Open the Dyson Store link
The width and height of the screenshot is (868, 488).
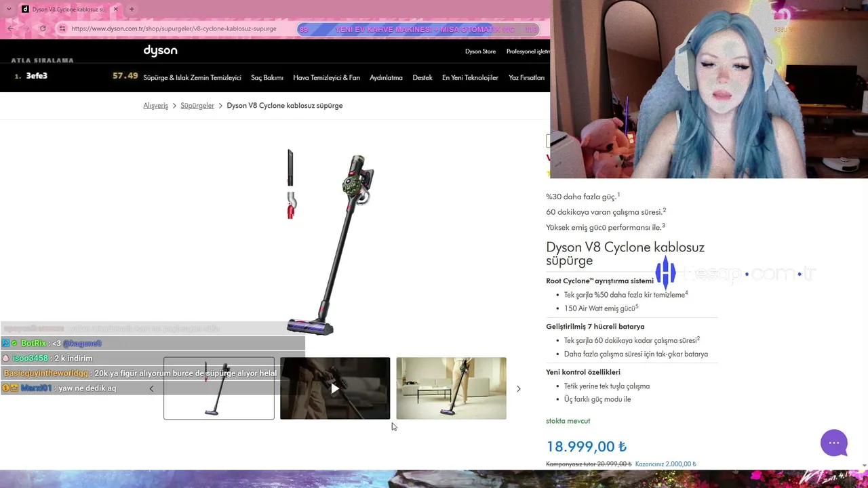(480, 52)
